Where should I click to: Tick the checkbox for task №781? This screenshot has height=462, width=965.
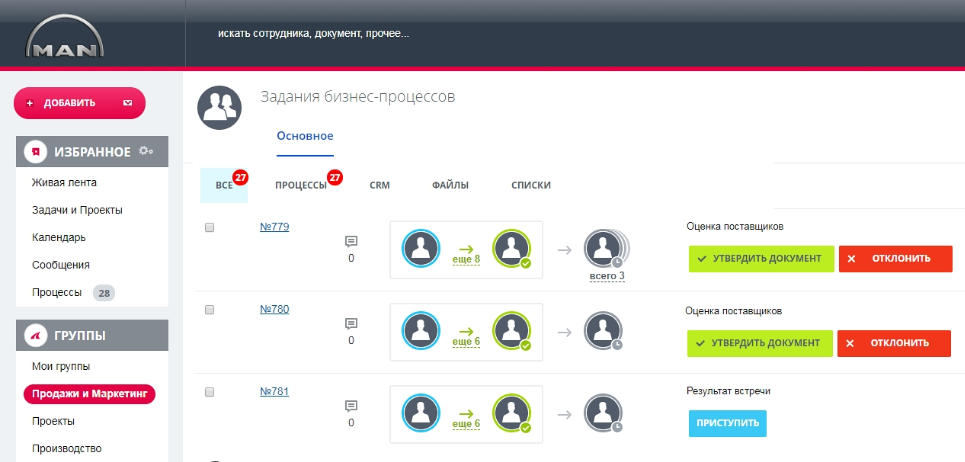[x=209, y=392]
